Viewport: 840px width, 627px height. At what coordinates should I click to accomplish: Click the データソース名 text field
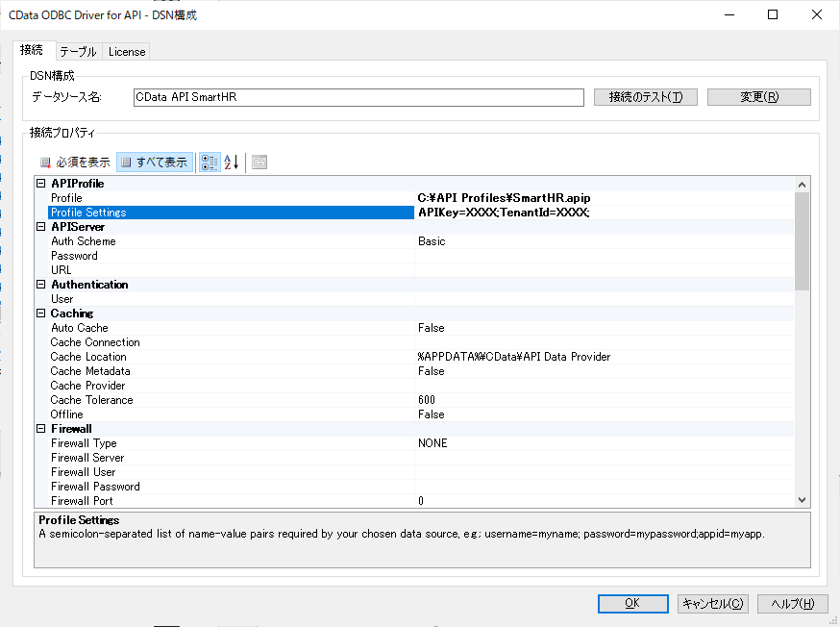coord(358,97)
